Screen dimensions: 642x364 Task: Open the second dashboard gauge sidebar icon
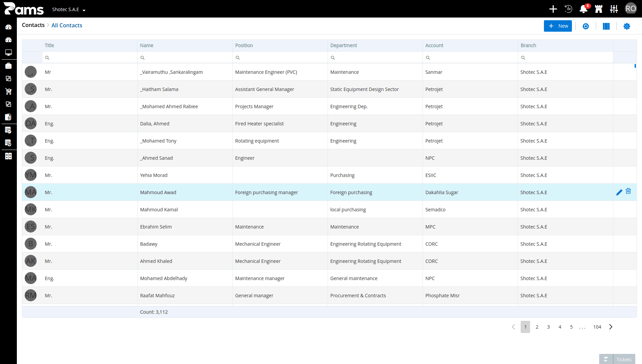pyautogui.click(x=8, y=40)
